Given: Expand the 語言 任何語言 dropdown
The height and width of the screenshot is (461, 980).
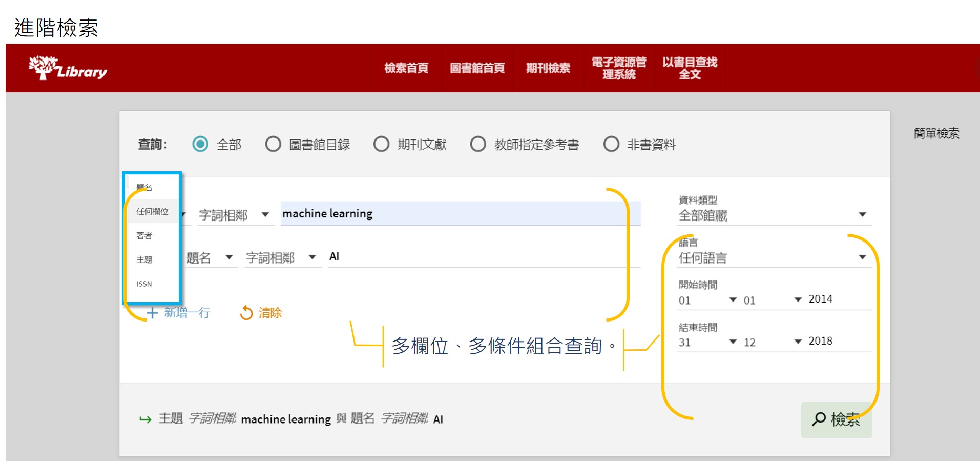Looking at the screenshot, I should click(774, 257).
